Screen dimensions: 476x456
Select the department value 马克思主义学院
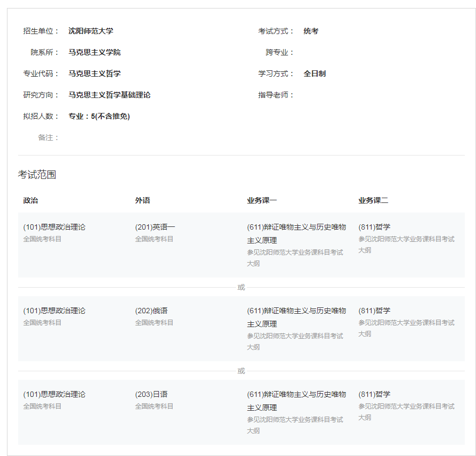click(94, 52)
